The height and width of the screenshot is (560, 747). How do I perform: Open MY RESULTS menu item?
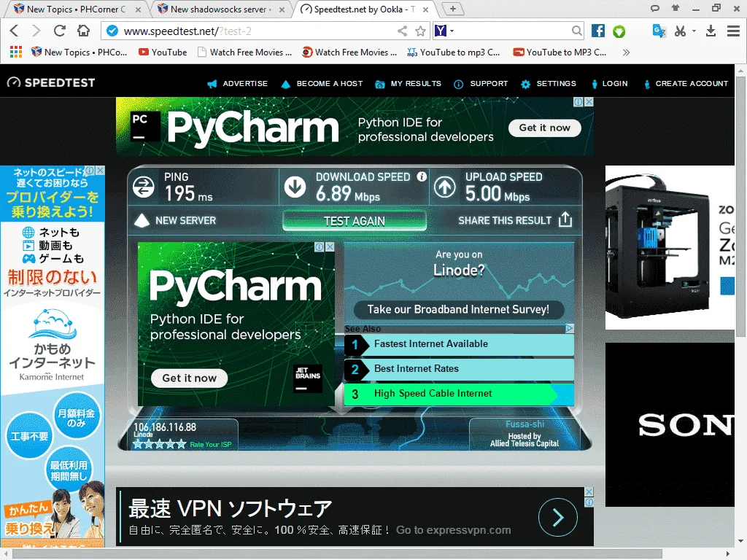pos(409,84)
